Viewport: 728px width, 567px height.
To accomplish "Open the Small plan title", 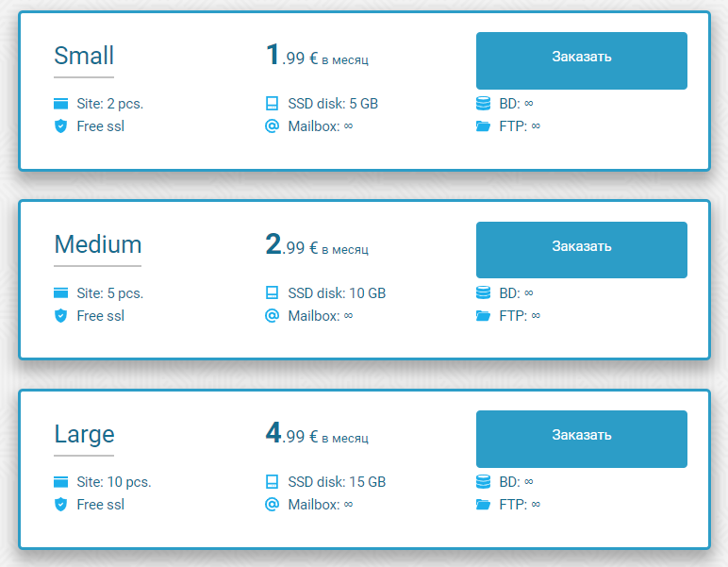I will click(x=84, y=56).
